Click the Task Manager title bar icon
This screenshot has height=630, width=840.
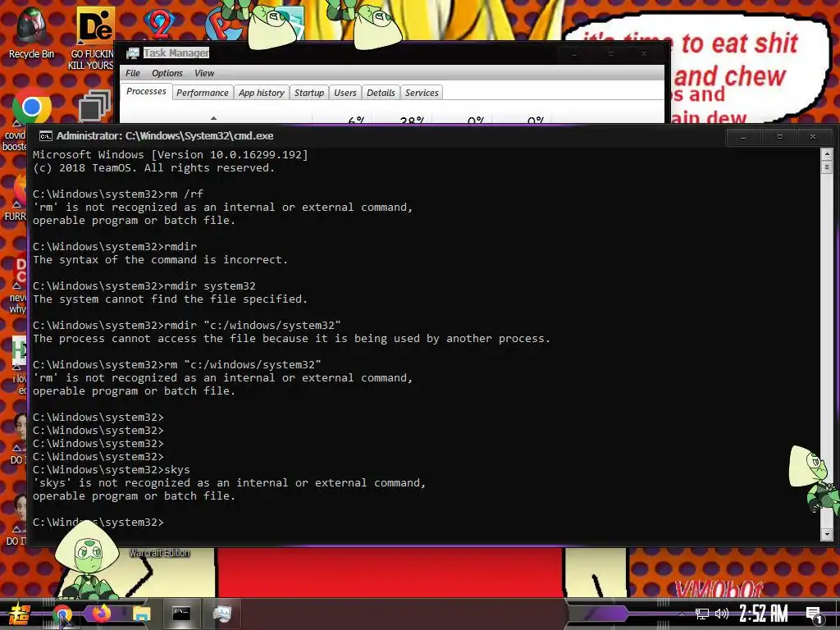132,53
